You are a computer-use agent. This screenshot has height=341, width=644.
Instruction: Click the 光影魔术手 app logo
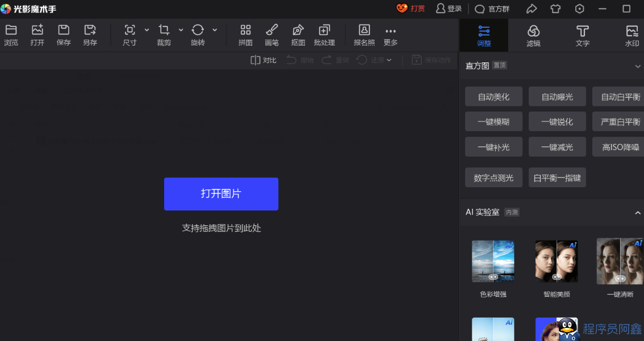click(x=6, y=9)
